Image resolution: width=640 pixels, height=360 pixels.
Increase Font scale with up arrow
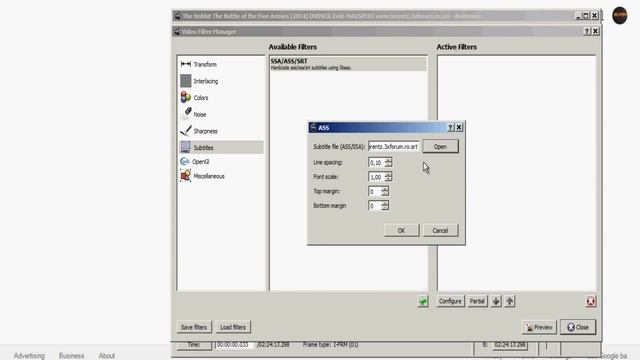tap(388, 174)
